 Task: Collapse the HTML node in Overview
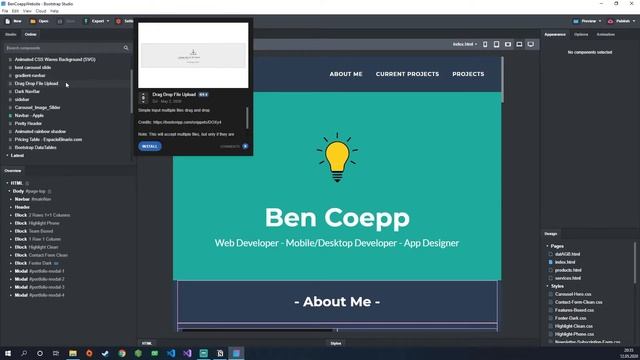(x=7, y=183)
